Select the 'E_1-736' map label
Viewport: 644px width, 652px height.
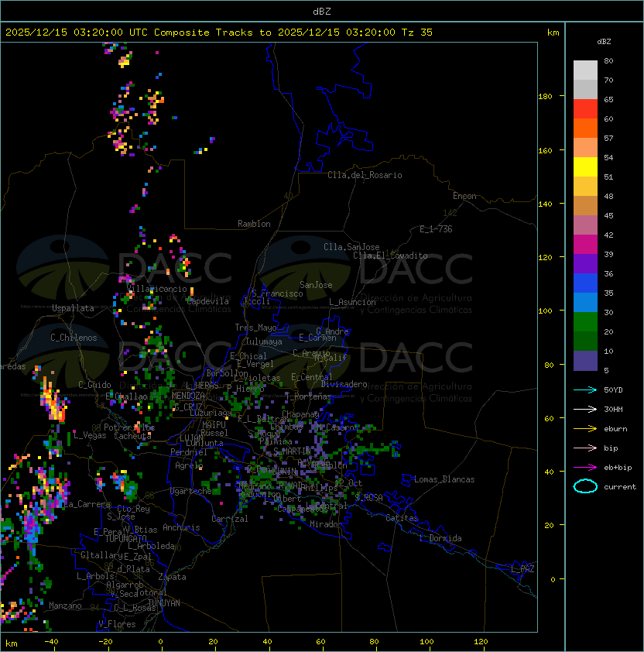(x=436, y=229)
